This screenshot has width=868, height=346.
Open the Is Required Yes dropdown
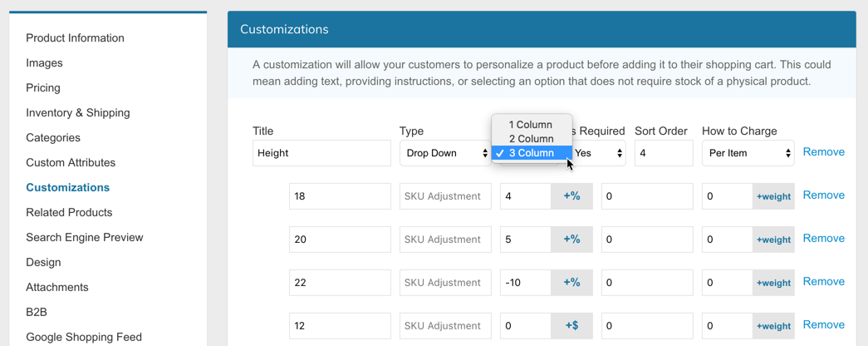(x=598, y=153)
